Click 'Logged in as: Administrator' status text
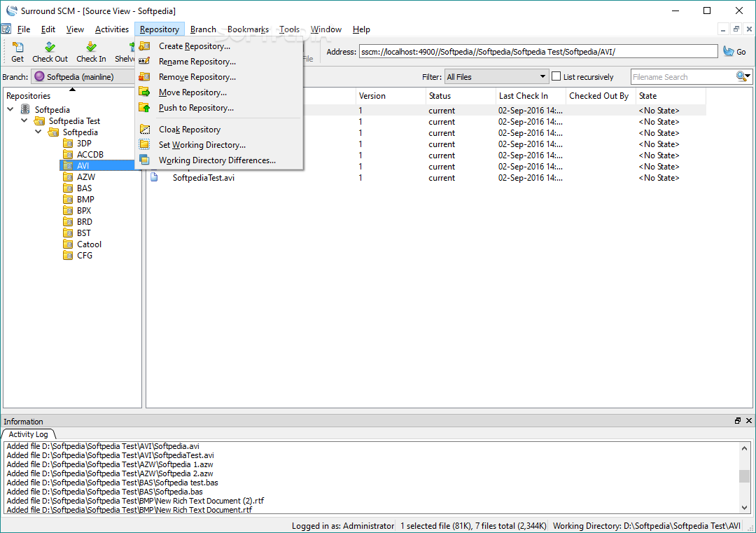 coord(343,526)
